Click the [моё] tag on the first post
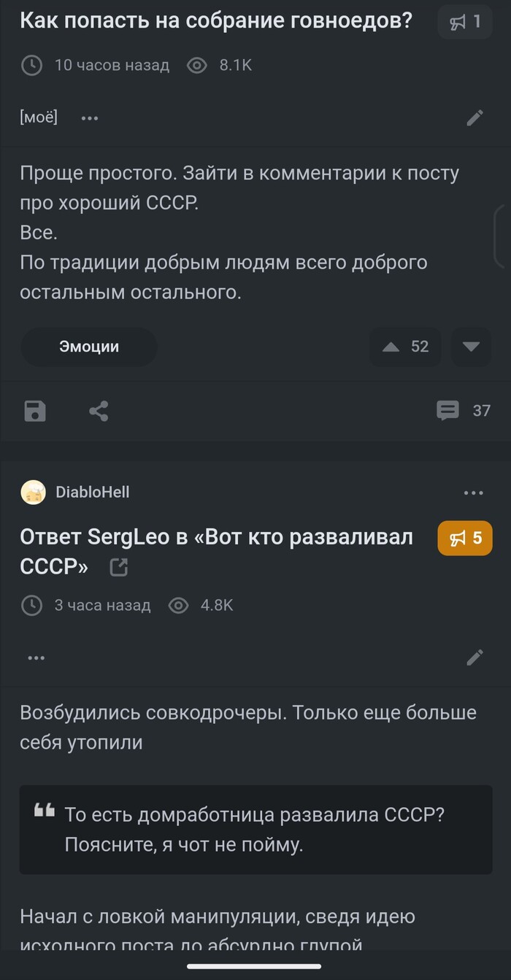This screenshot has height=980, width=511. (x=38, y=117)
